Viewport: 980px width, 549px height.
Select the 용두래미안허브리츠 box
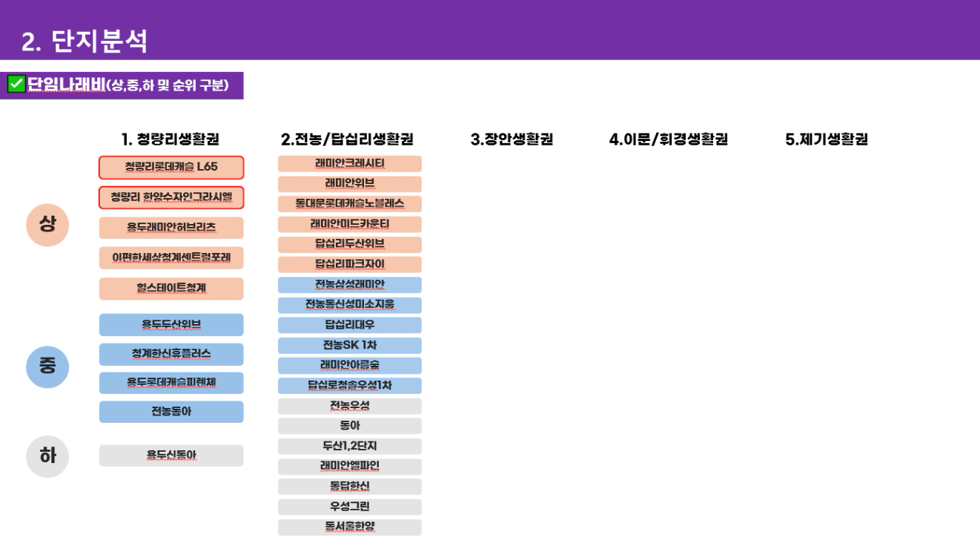click(171, 228)
